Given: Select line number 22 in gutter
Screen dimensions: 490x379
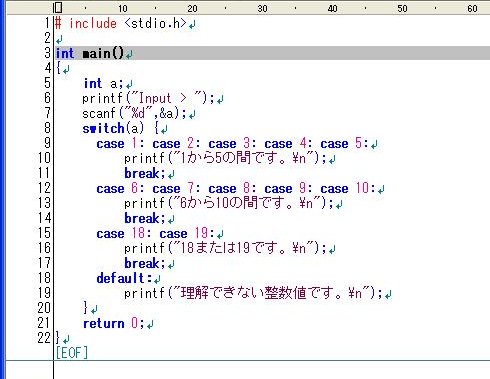Looking at the screenshot, I should (44, 338).
